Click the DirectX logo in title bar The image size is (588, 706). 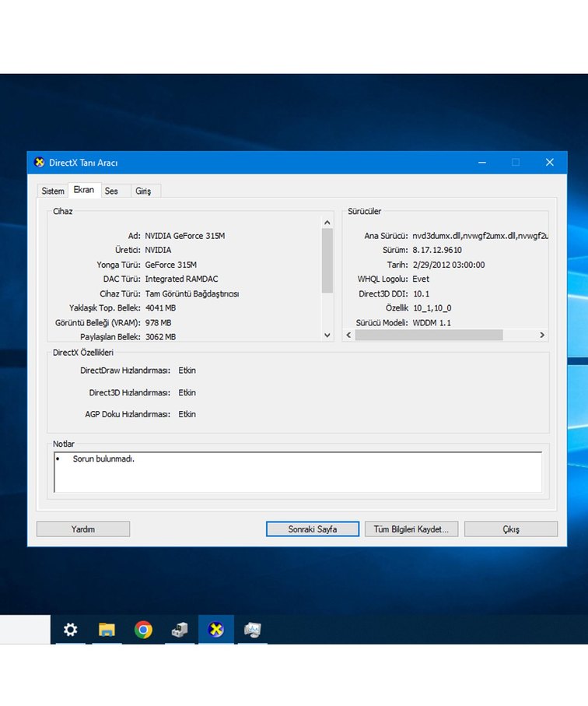click(40, 163)
